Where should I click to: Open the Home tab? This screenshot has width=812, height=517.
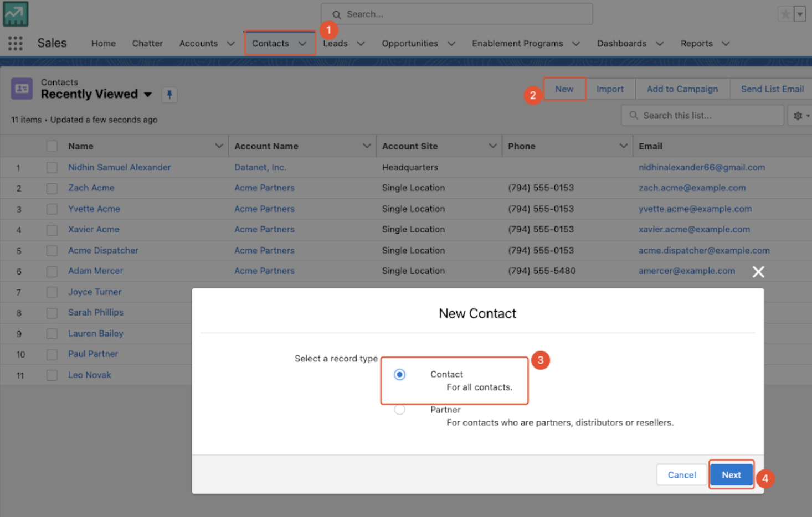point(104,44)
